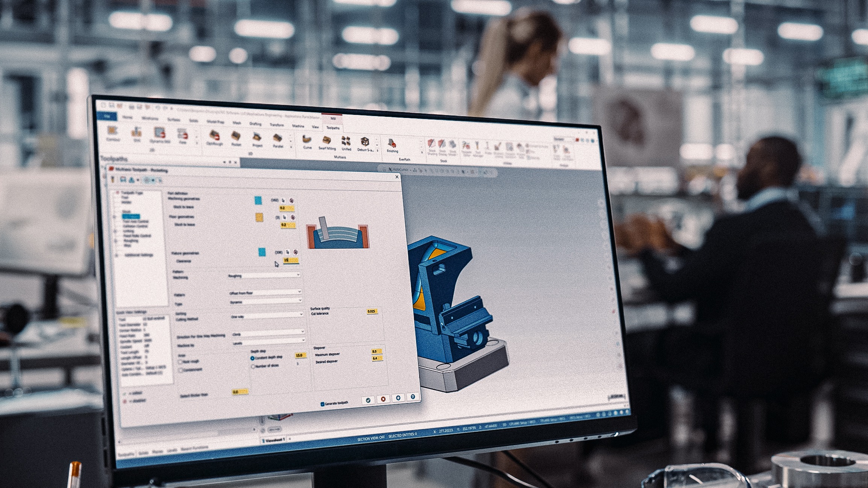The image size is (868, 488).
Task: Expand the EverPath gallery
Action: click(422, 153)
